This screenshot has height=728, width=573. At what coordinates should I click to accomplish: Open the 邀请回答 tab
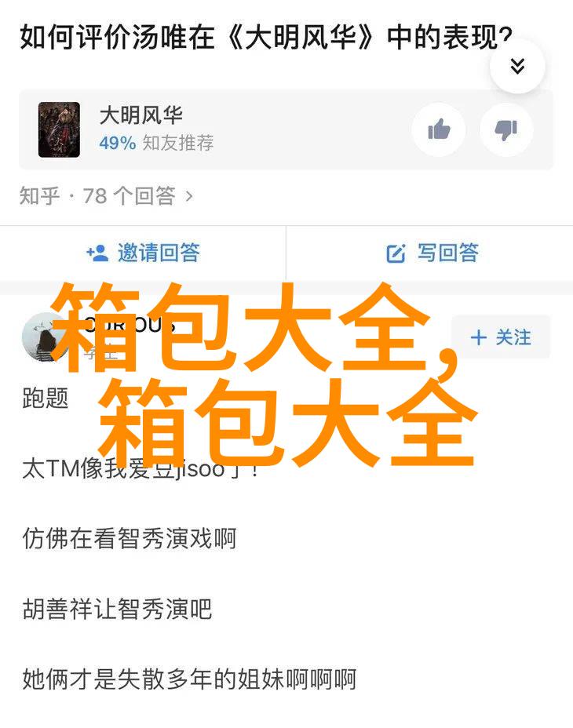pos(143,253)
